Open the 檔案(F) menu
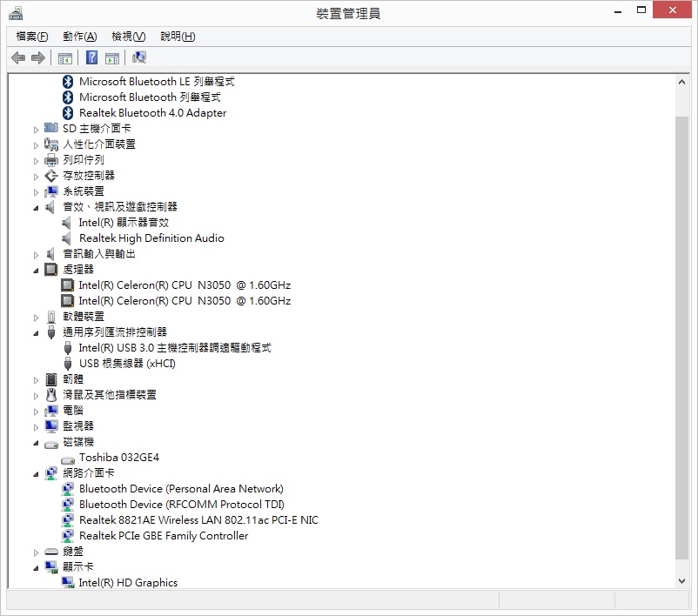698x616 pixels. (32, 37)
